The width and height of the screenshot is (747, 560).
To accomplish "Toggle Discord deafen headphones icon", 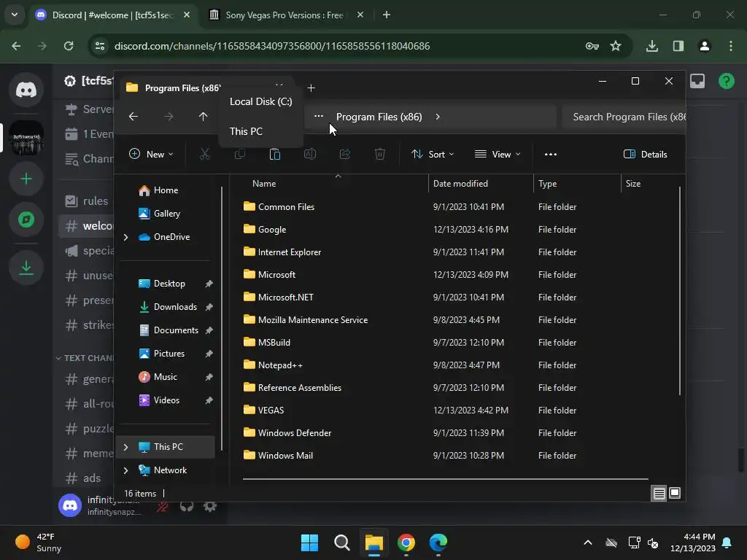I will [x=187, y=506].
